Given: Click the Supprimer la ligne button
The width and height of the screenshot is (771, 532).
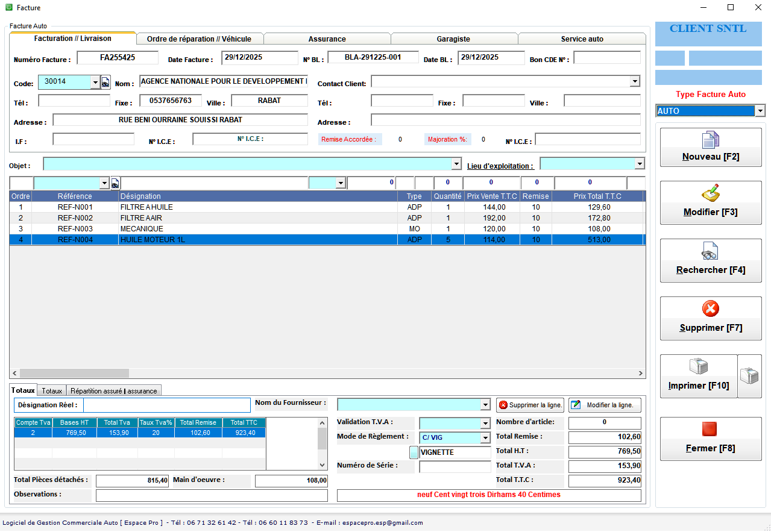Looking at the screenshot, I should 530,405.
